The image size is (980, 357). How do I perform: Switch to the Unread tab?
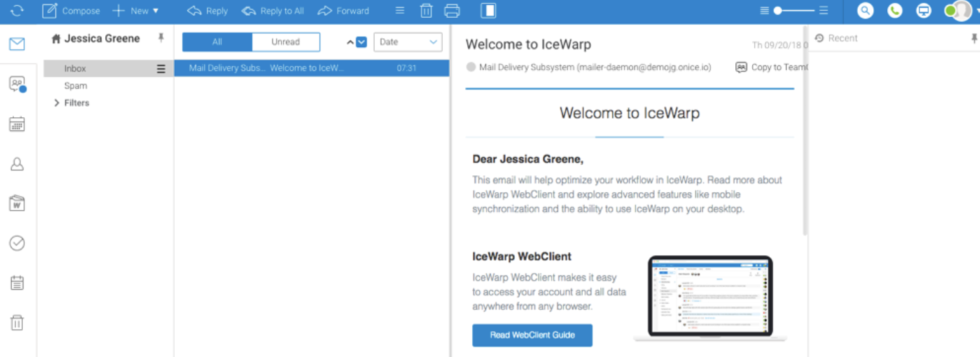286,42
